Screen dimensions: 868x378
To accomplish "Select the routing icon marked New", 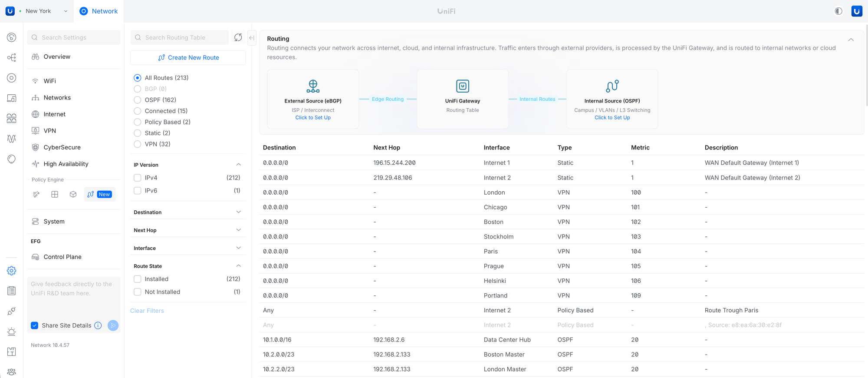I will (99, 194).
